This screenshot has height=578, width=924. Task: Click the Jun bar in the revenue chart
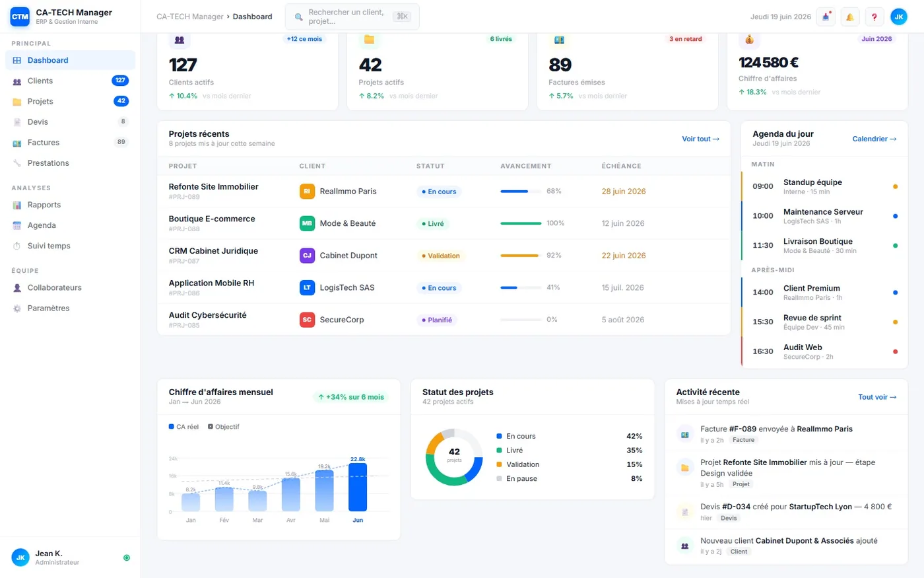coord(358,487)
